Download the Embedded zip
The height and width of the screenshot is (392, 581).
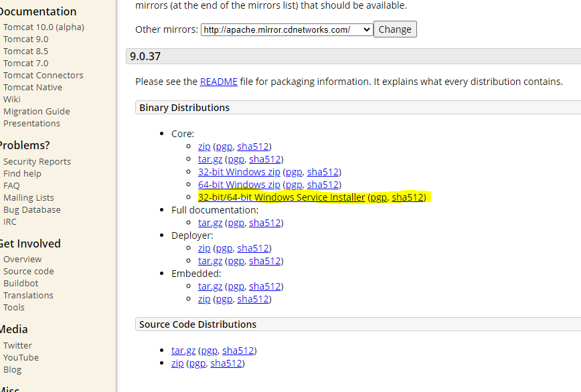click(204, 299)
